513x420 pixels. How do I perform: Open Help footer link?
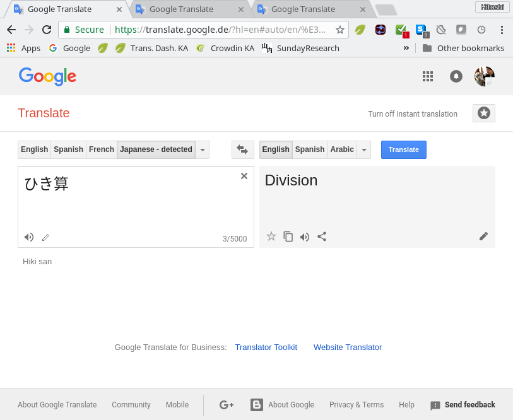pyautogui.click(x=406, y=405)
